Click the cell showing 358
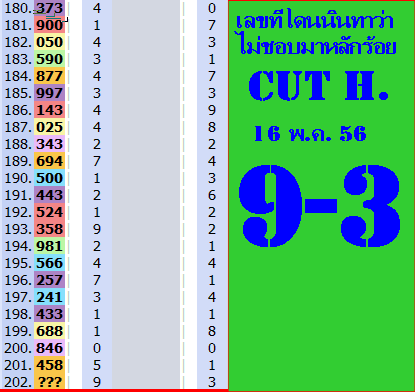Screen dimensions: 415x392 pyautogui.click(x=49, y=229)
